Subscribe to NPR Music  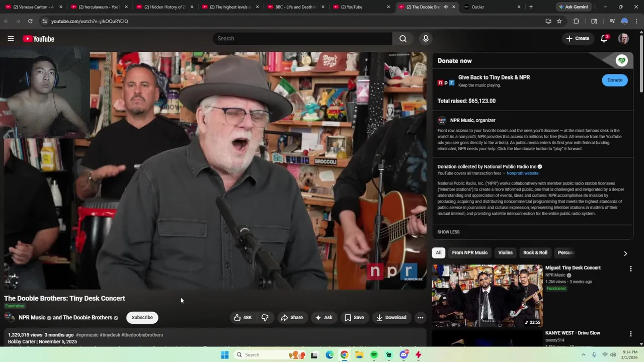[142, 317]
